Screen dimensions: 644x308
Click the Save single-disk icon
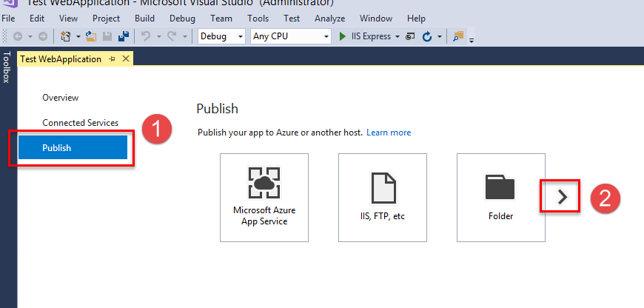pyautogui.click(x=107, y=36)
